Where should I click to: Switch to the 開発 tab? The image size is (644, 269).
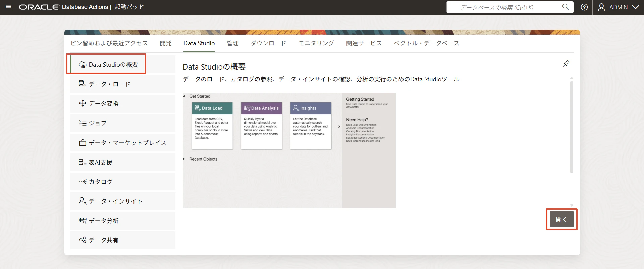[166, 43]
